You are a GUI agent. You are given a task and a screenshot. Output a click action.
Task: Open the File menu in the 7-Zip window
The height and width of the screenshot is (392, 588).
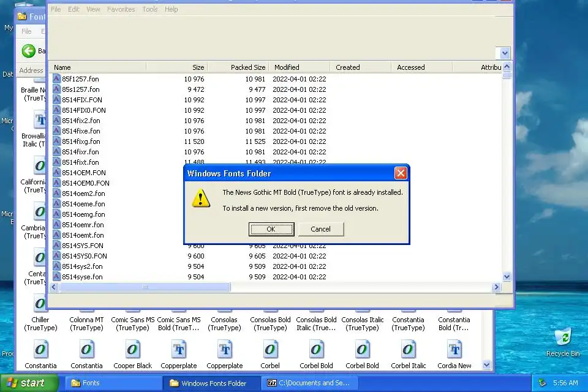56,9
